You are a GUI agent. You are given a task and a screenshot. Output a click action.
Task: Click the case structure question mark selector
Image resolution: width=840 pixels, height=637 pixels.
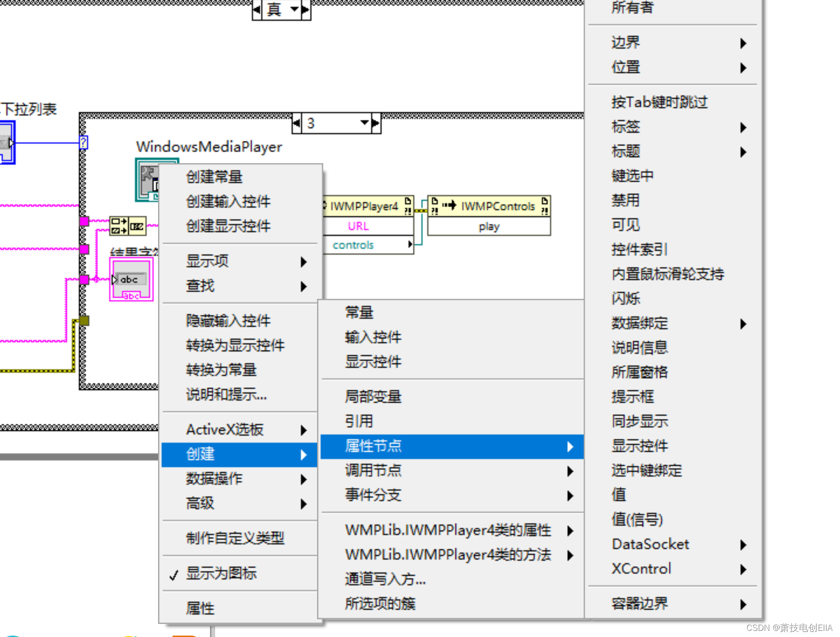pyautogui.click(x=83, y=142)
